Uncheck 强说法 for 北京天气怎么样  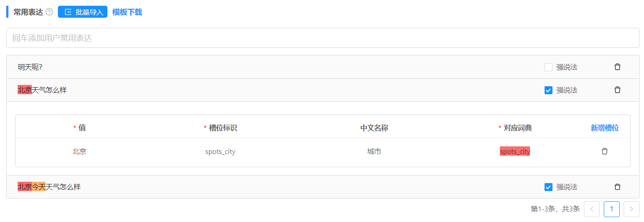(x=549, y=90)
